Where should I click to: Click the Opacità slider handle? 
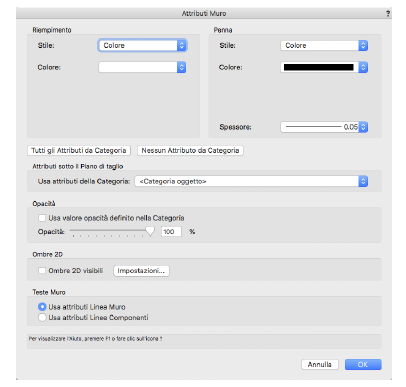click(x=150, y=231)
